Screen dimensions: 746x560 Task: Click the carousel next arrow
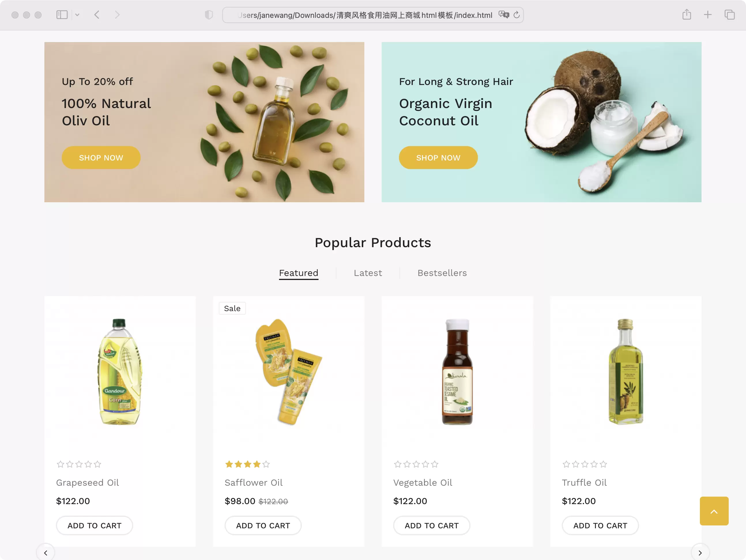coord(700,553)
